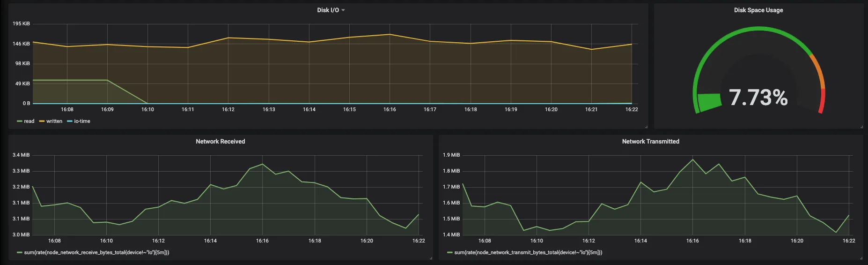Click the '1.6 MiB' label in Network Transmitted

[x=451, y=203]
